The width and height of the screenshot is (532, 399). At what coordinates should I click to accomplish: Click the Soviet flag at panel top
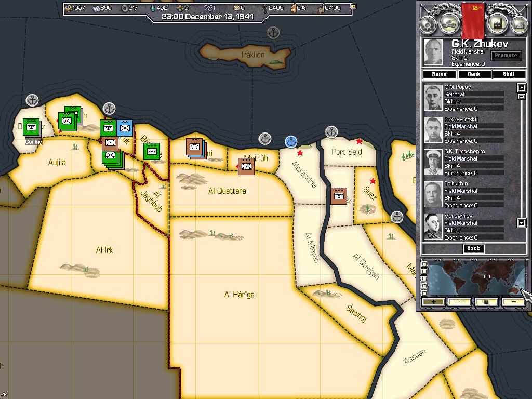click(473, 18)
